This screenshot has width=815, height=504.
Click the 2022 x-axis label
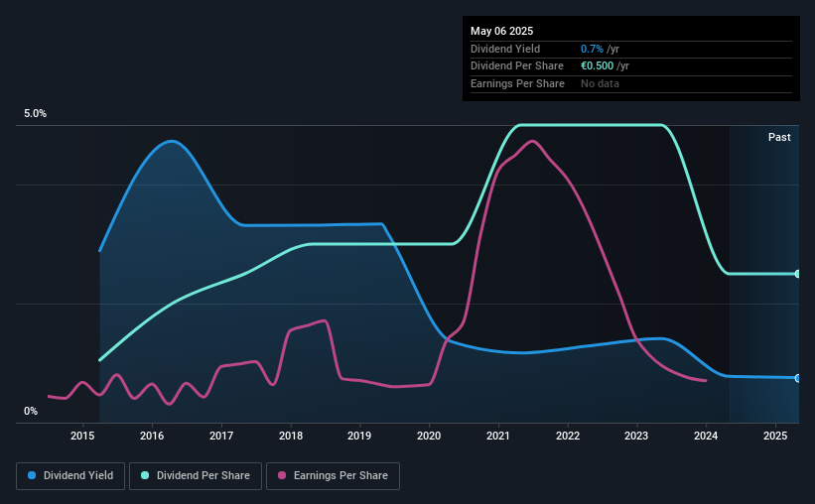click(x=568, y=436)
